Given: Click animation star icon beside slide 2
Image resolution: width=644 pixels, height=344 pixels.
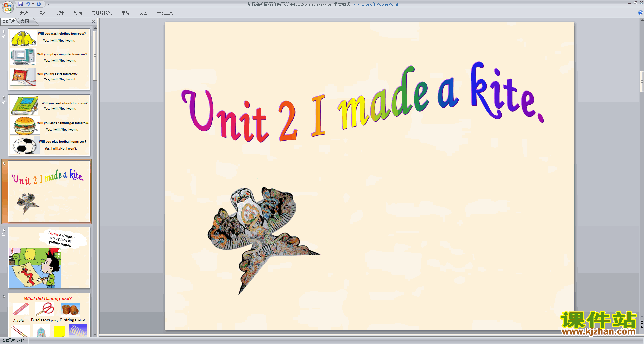Looking at the screenshot, I should [x=4, y=102].
